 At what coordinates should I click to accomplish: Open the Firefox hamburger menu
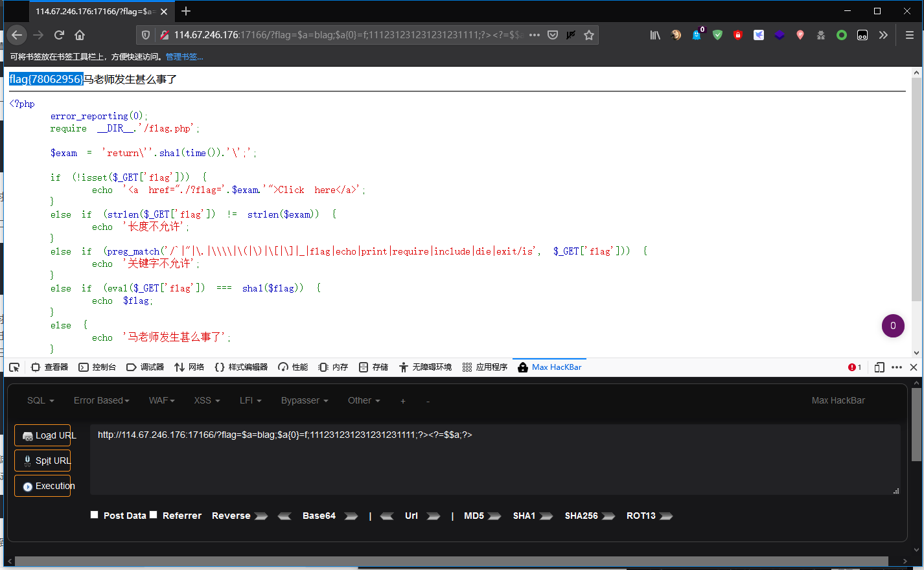[x=910, y=35]
